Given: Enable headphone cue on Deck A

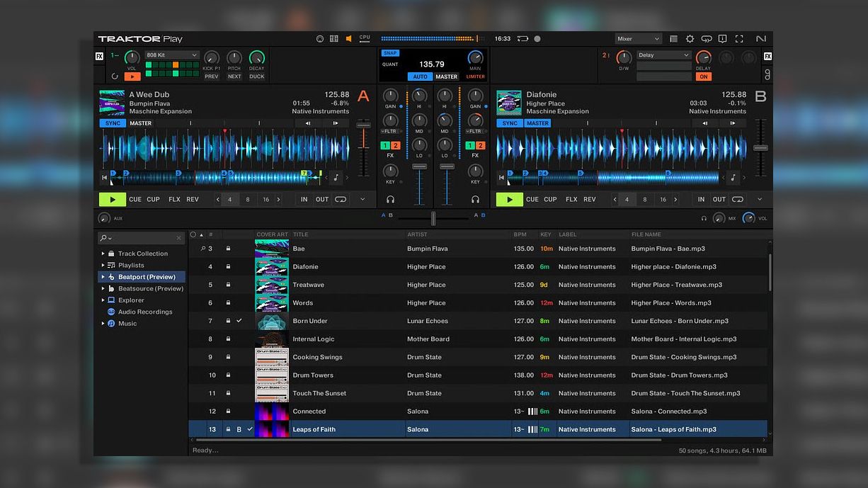Looking at the screenshot, I should pos(391,200).
